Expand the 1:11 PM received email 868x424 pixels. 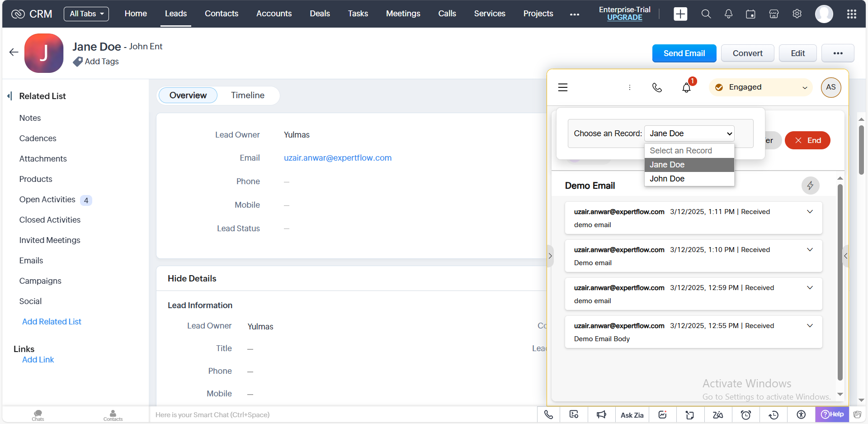coord(810,212)
